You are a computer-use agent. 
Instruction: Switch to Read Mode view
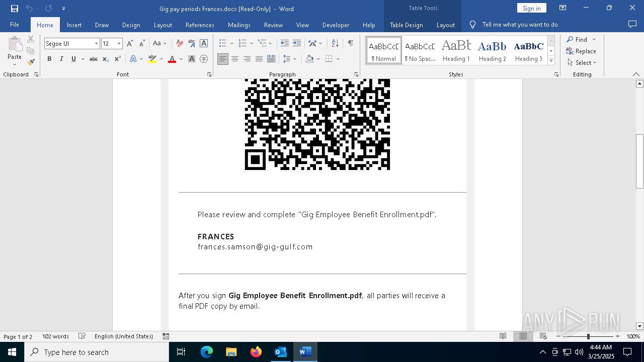tap(503, 336)
